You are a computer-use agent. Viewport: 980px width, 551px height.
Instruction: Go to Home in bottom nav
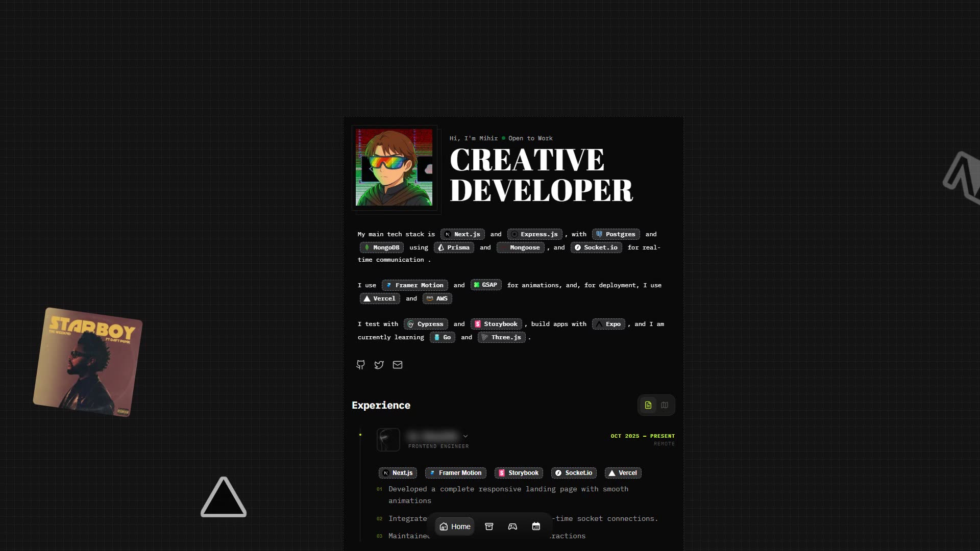coord(455,527)
